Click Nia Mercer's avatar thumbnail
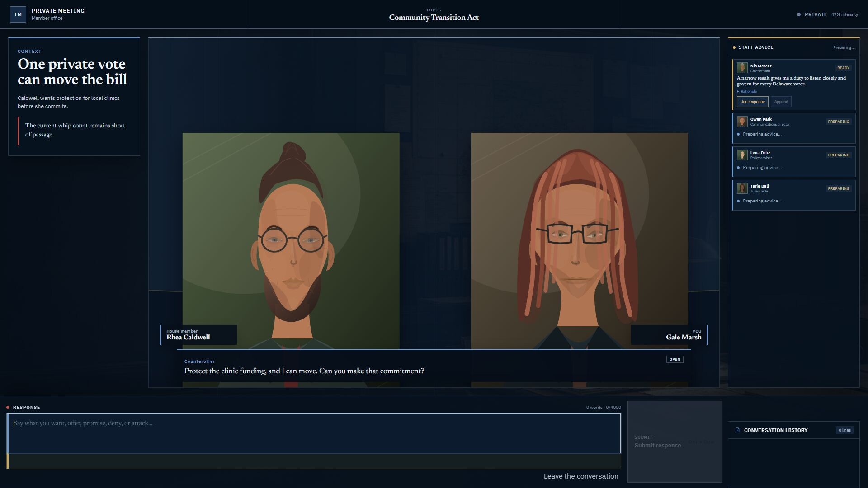The image size is (868, 488). coord(742,68)
